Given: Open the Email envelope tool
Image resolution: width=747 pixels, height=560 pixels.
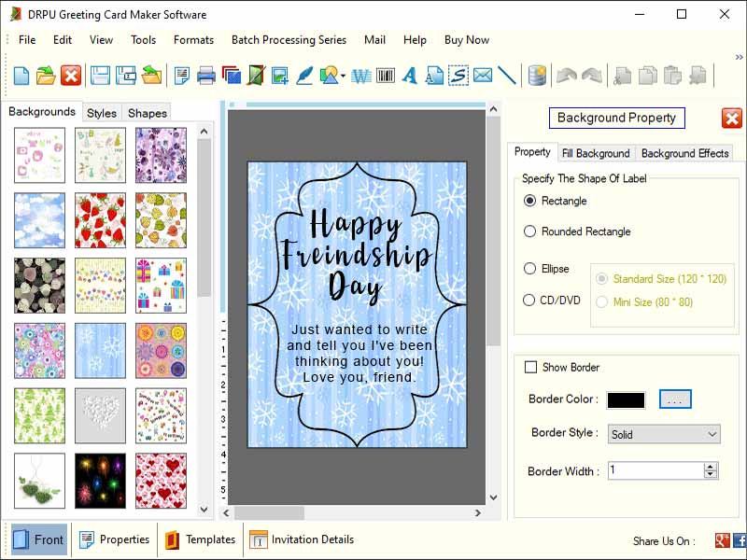Looking at the screenshot, I should 482,76.
